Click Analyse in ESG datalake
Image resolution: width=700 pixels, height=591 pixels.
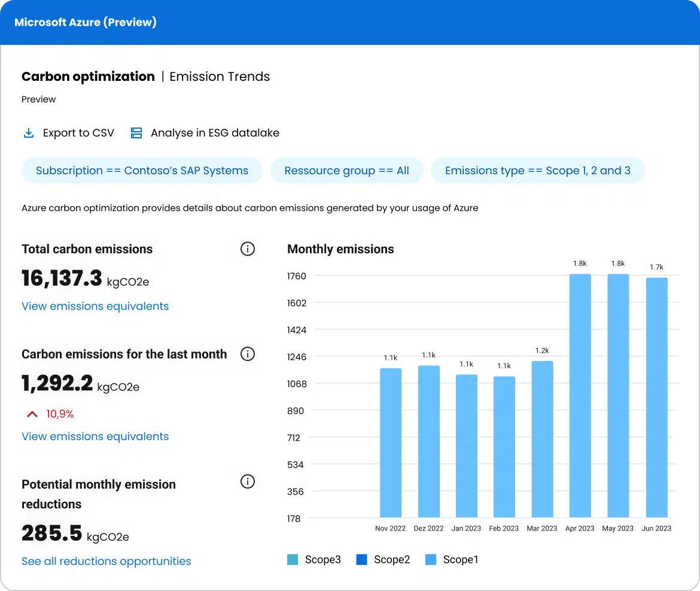pos(215,133)
